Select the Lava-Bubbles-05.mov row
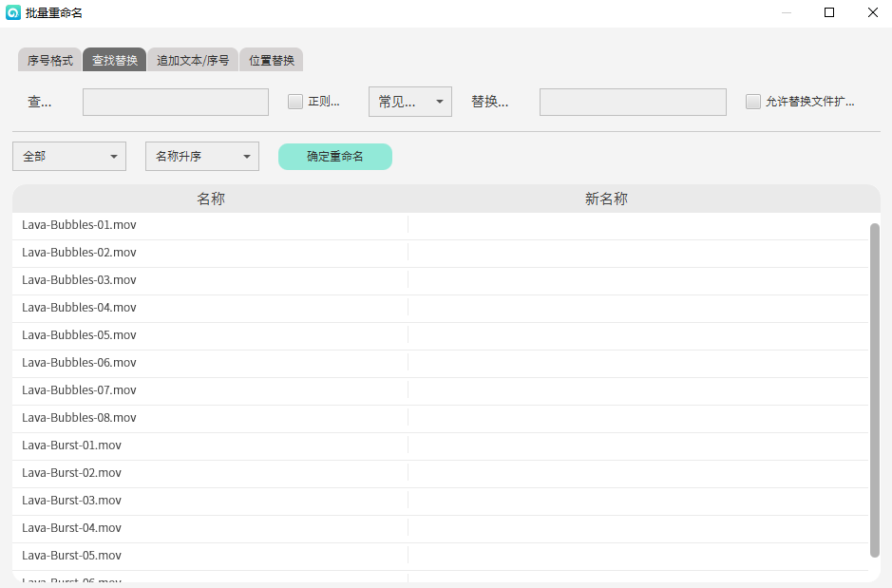The width and height of the screenshot is (892, 588). [x=441, y=335]
